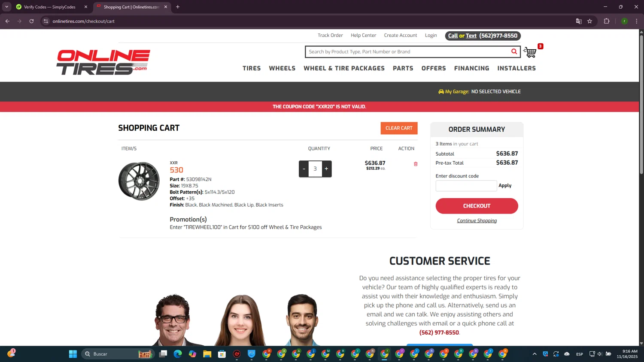Click the quantity value field
The width and height of the screenshot is (644, 362).
315,169
